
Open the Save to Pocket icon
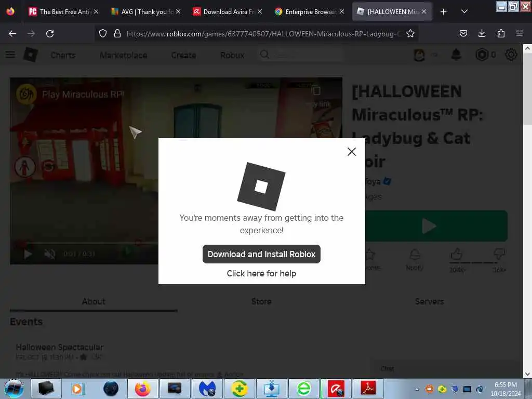[463, 34]
